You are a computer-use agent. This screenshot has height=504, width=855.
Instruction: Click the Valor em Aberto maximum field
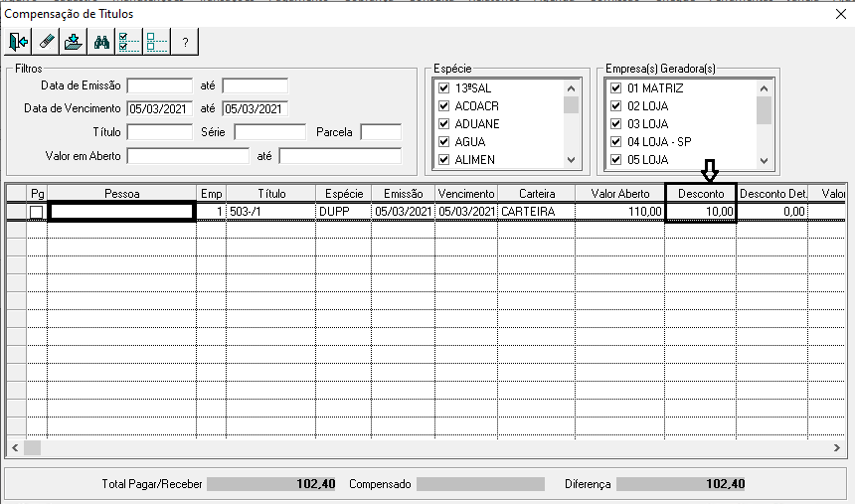pyautogui.click(x=340, y=156)
